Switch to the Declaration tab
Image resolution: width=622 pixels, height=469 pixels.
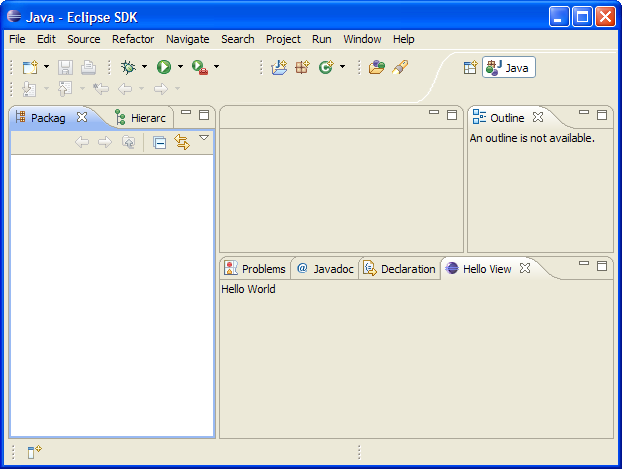399,269
